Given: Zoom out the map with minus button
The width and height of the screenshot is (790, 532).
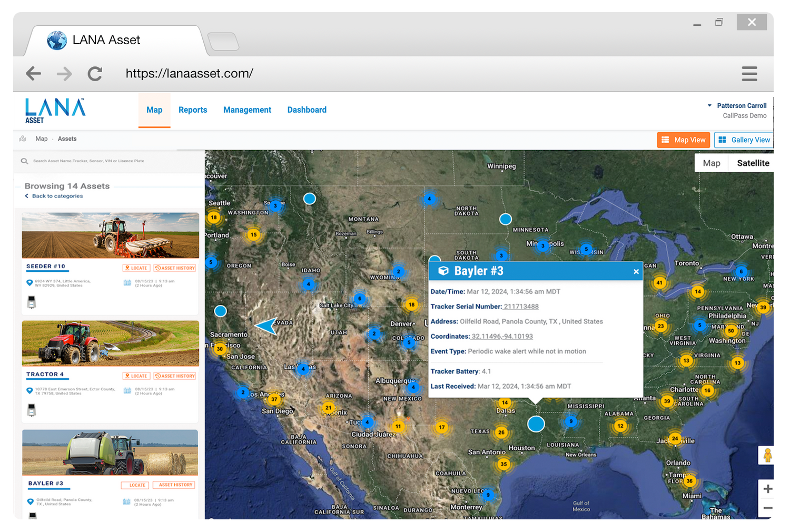Looking at the screenshot, I should [x=767, y=508].
